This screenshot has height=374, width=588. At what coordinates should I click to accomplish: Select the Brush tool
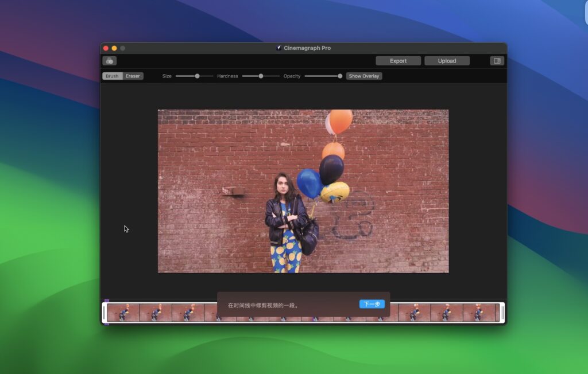click(113, 76)
